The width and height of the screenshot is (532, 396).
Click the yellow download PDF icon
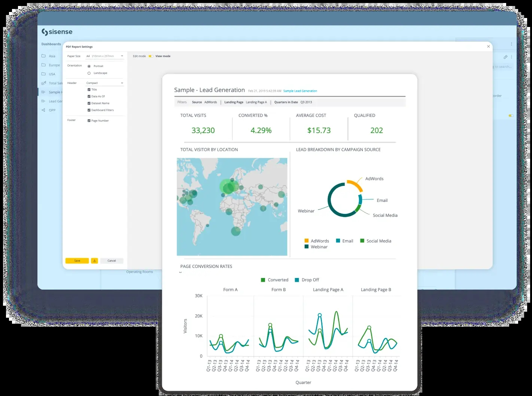click(x=94, y=261)
